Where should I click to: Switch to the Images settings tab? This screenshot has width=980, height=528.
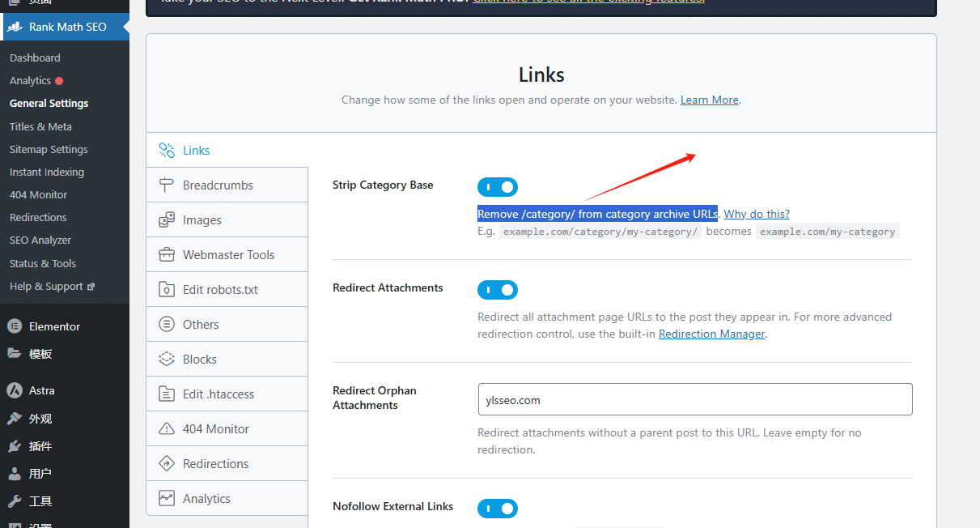227,219
